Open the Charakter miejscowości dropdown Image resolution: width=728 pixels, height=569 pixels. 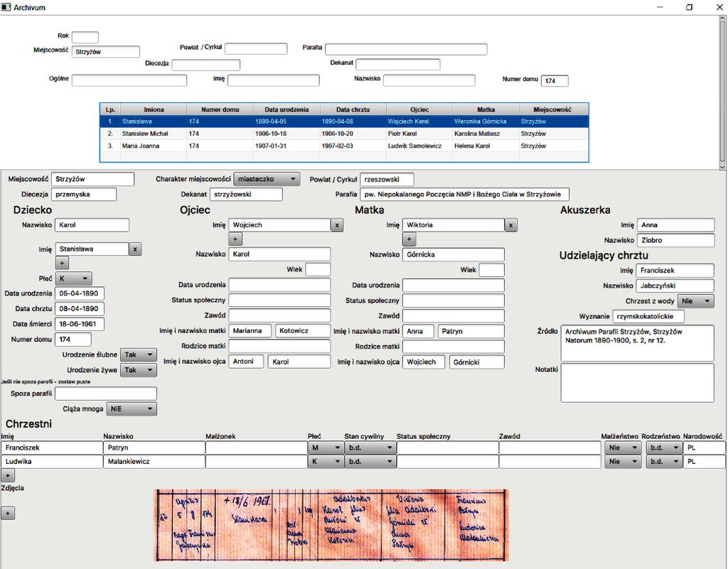[267, 179]
